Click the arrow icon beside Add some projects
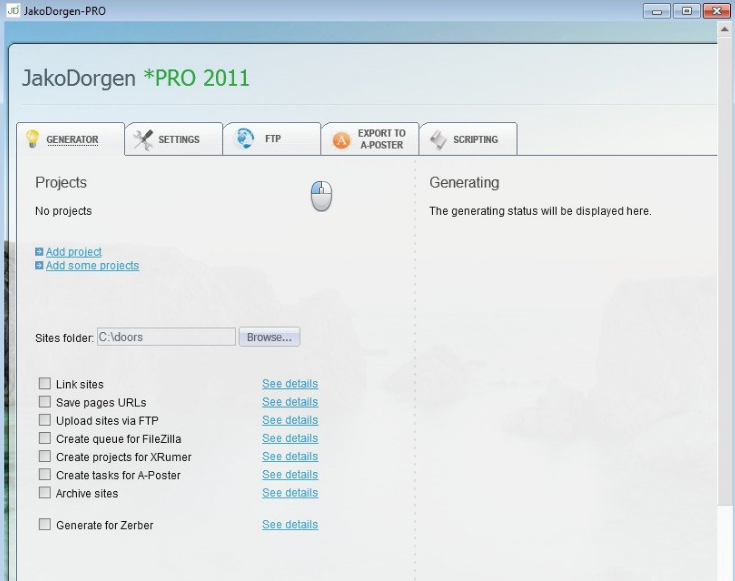 39,265
